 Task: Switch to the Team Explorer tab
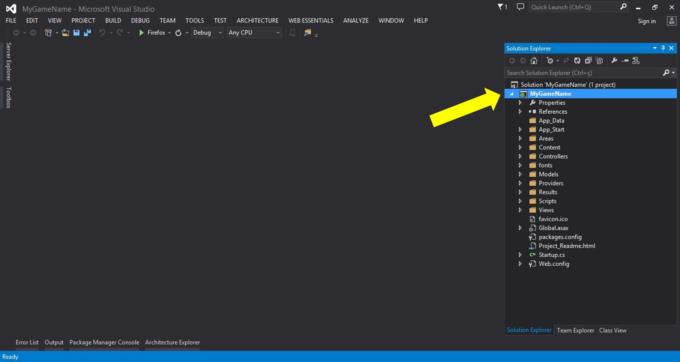pyautogui.click(x=575, y=330)
